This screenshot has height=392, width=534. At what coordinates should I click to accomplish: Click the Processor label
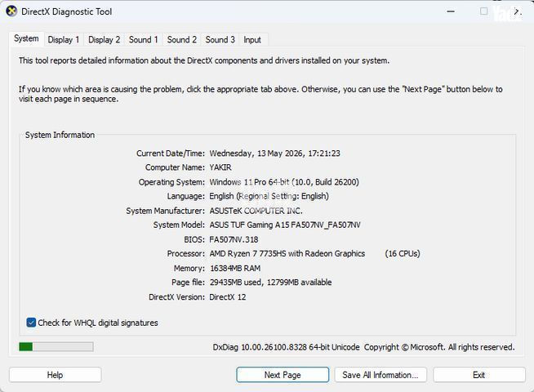(186, 254)
